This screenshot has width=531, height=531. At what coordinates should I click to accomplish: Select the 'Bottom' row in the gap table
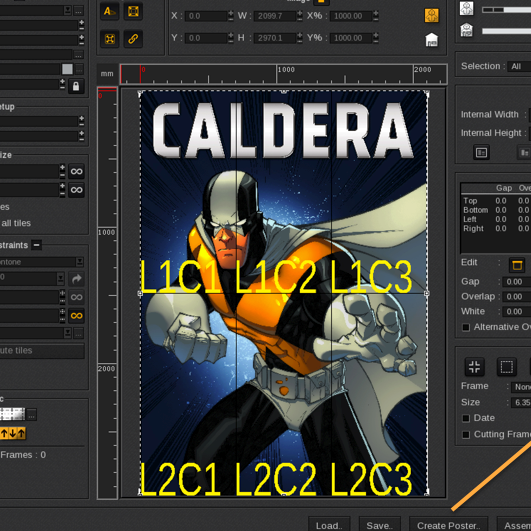[496, 210]
